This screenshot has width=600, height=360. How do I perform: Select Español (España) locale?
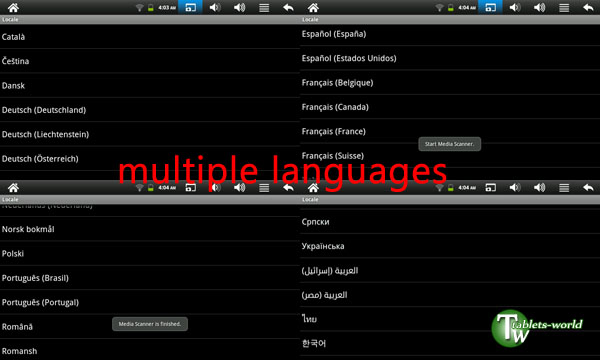(450, 34)
